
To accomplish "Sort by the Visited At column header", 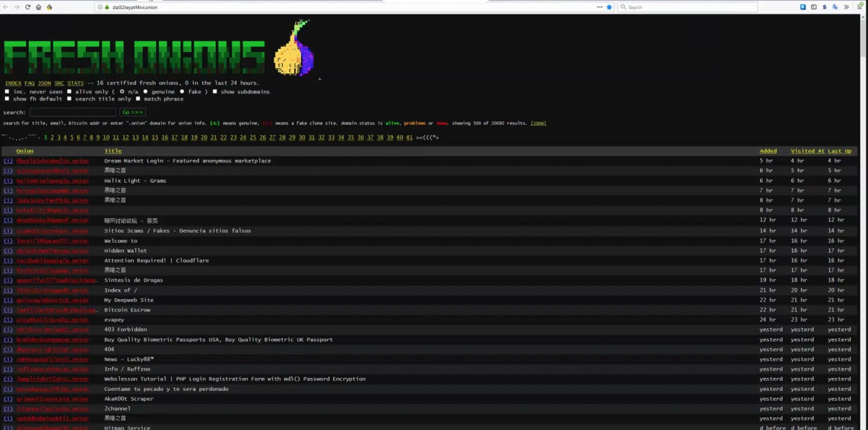I will pos(808,151).
